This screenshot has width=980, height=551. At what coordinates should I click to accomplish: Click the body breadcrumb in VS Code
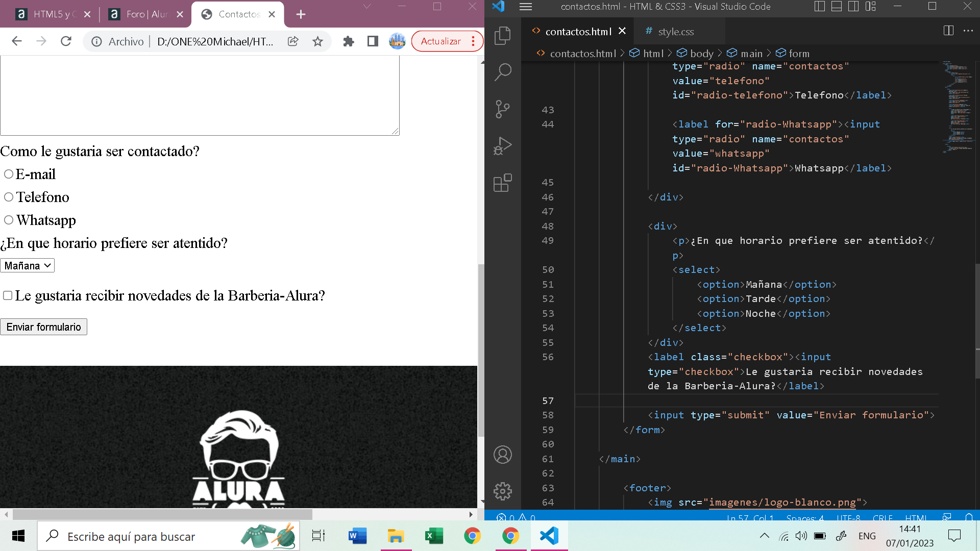coord(701,53)
